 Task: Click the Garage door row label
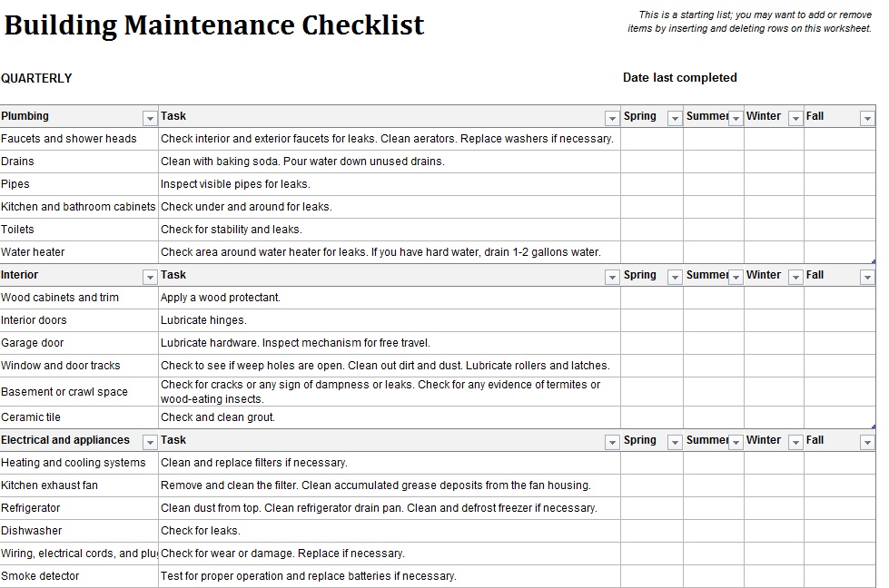tap(77, 343)
